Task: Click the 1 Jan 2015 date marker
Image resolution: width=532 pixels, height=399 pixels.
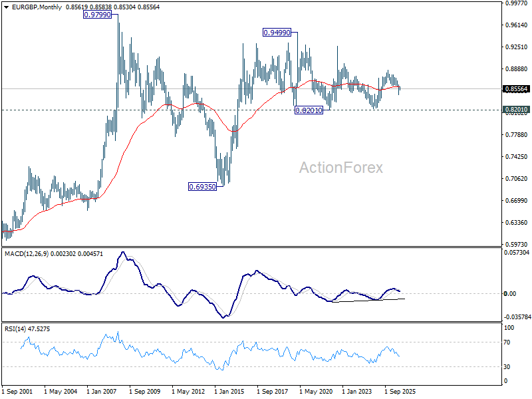Action: pyautogui.click(x=229, y=392)
